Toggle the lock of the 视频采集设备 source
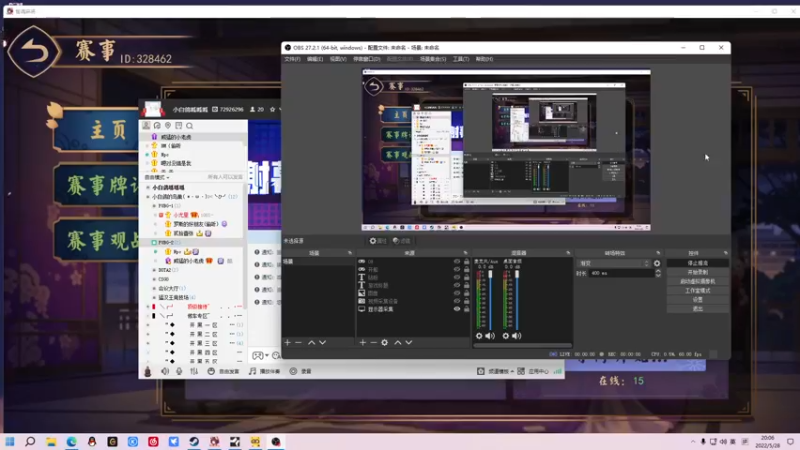Screen dimensions: 800x450 tap(466, 301)
